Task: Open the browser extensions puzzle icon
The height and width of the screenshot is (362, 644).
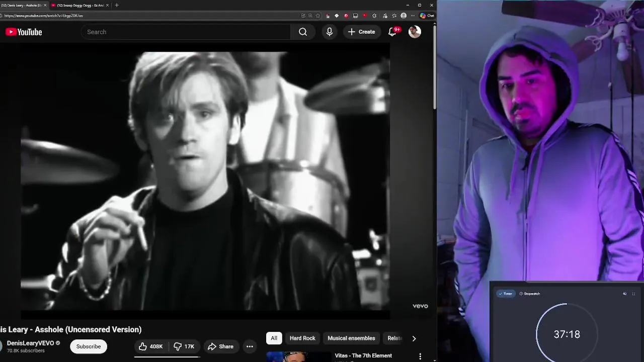Action: coord(374,16)
